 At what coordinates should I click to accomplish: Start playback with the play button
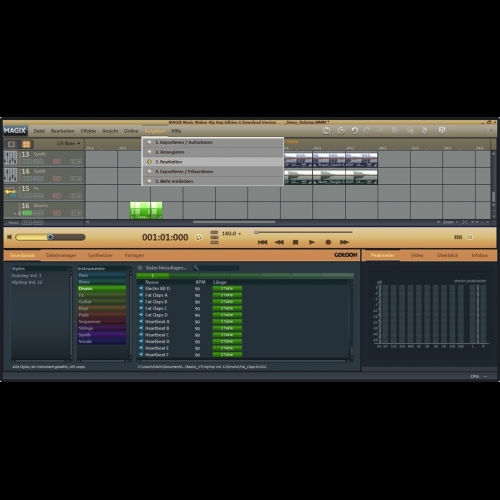coord(312,242)
